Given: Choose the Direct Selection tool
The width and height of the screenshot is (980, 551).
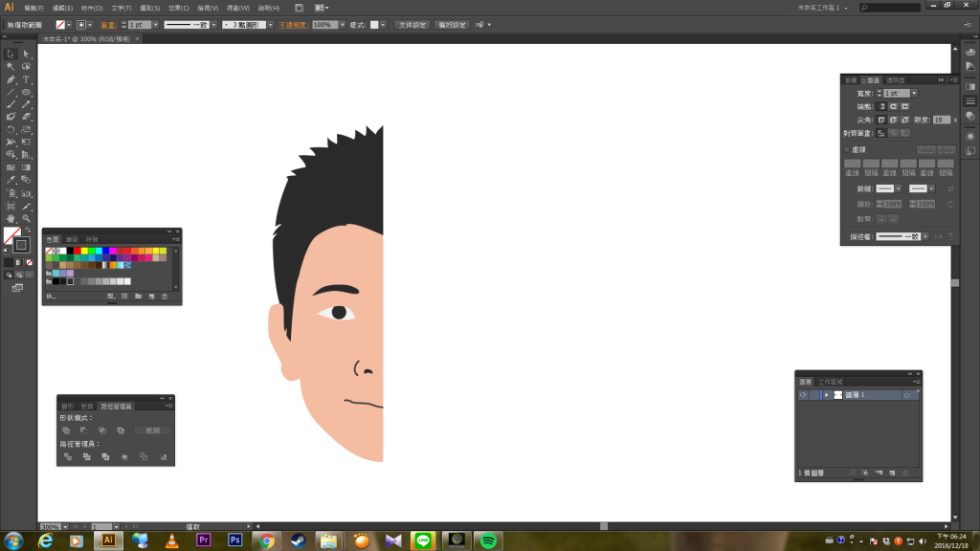Looking at the screenshot, I should pyautogui.click(x=26, y=55).
